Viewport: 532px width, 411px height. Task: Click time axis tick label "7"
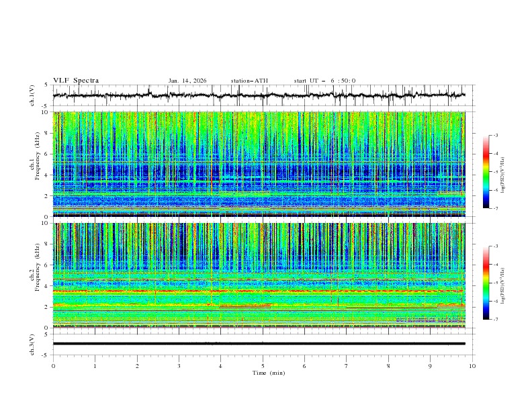(347, 366)
